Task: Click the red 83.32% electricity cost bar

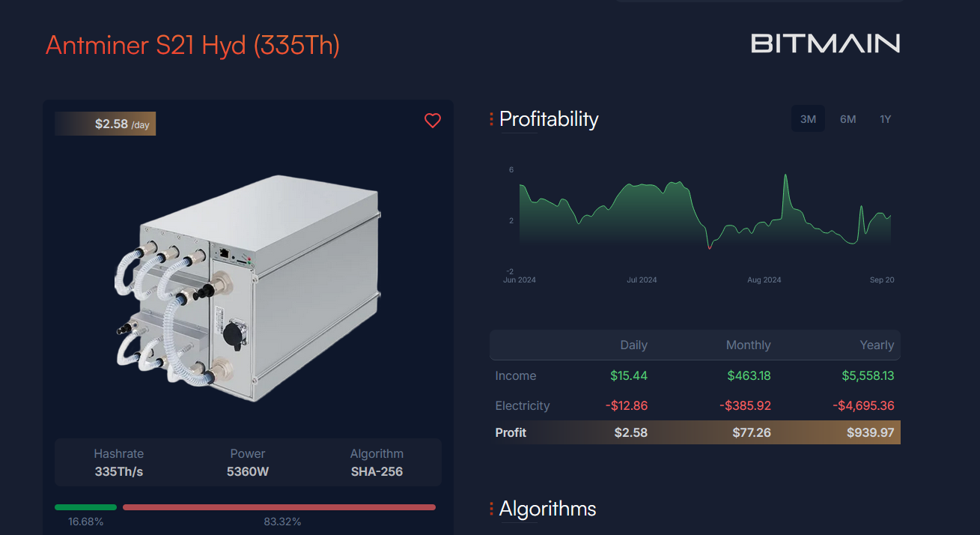Action: point(279,507)
